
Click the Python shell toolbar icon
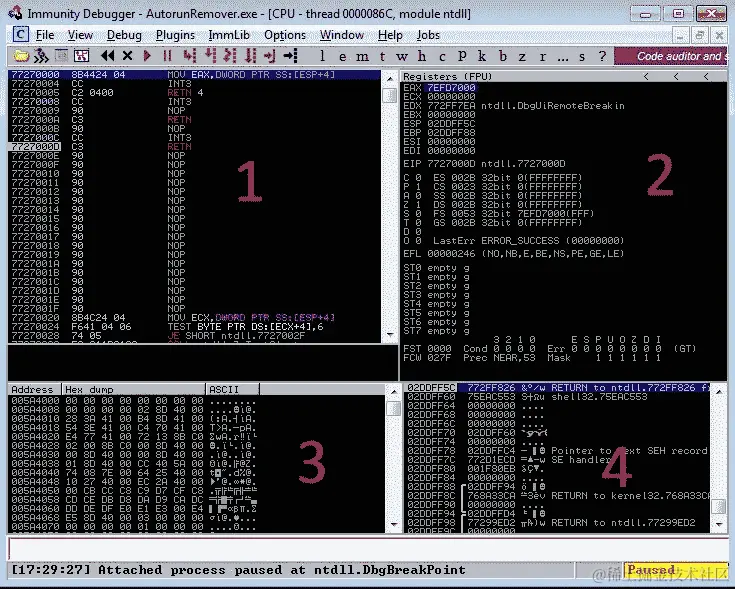[61, 56]
